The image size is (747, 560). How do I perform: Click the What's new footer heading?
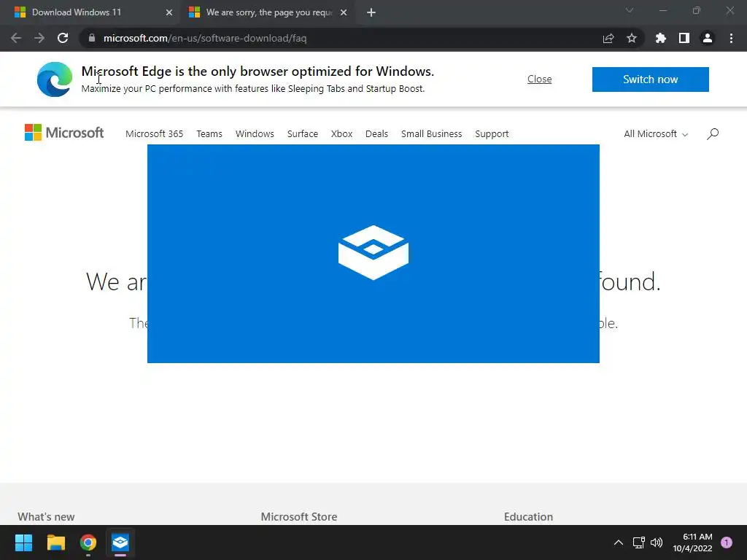[46, 517]
